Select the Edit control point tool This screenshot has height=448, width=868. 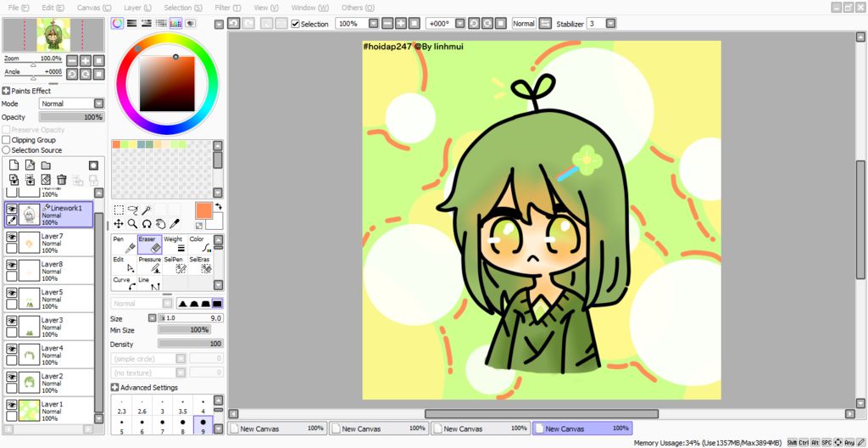tap(124, 265)
